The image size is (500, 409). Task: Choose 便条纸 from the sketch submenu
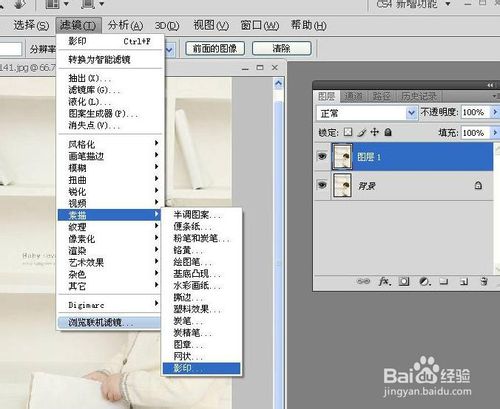(201, 226)
